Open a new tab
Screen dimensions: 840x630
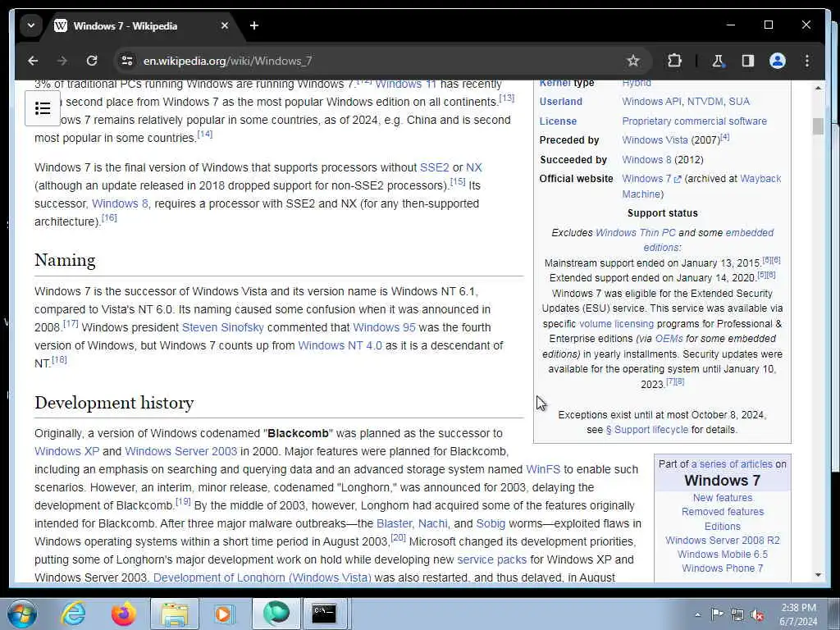click(254, 25)
